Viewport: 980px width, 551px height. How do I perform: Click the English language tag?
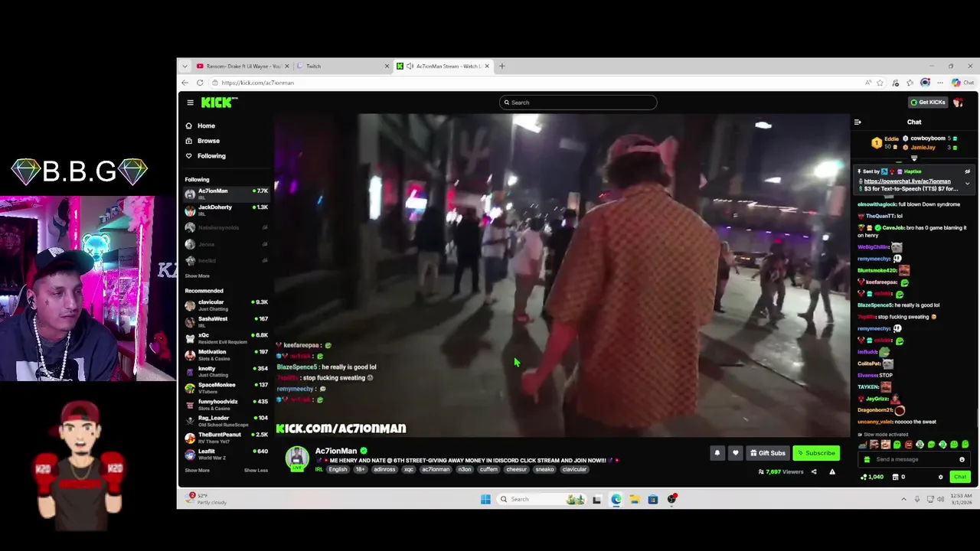pos(338,470)
